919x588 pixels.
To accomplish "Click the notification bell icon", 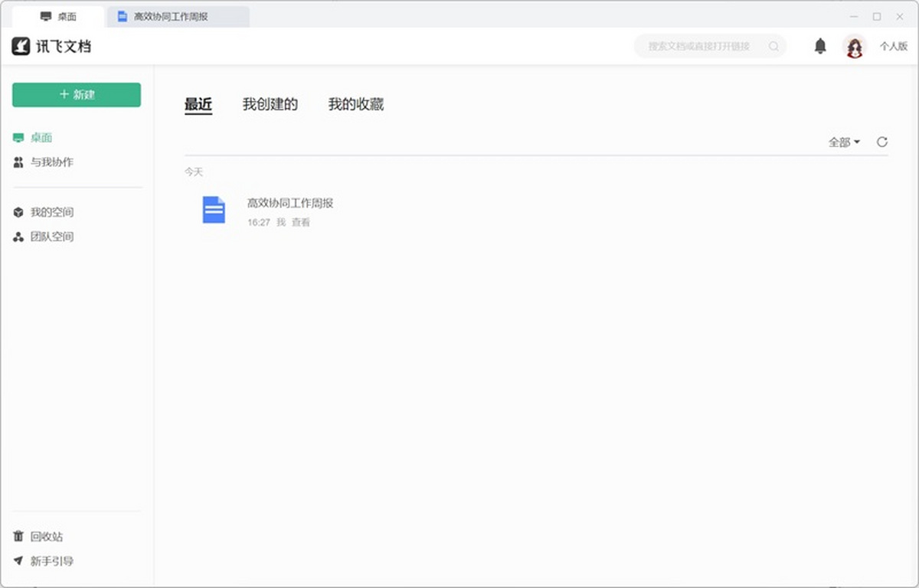I will (820, 46).
